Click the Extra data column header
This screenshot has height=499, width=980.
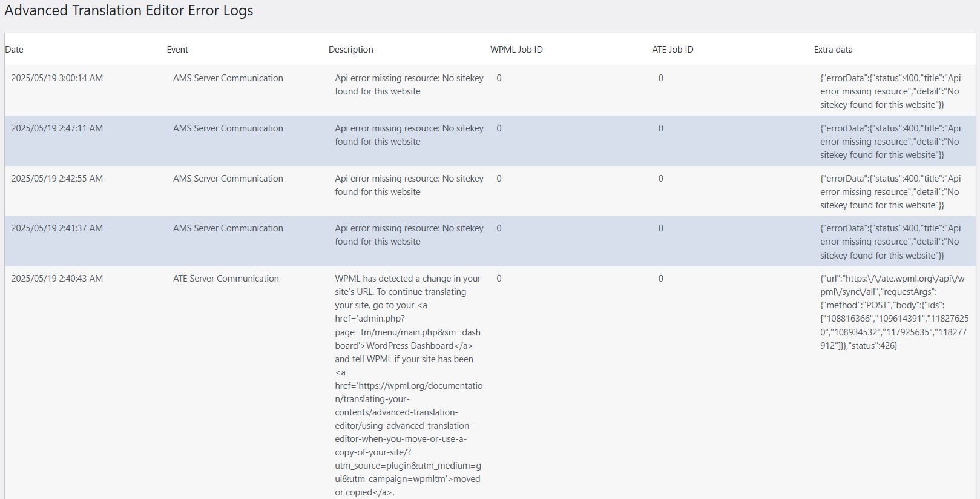tap(833, 50)
